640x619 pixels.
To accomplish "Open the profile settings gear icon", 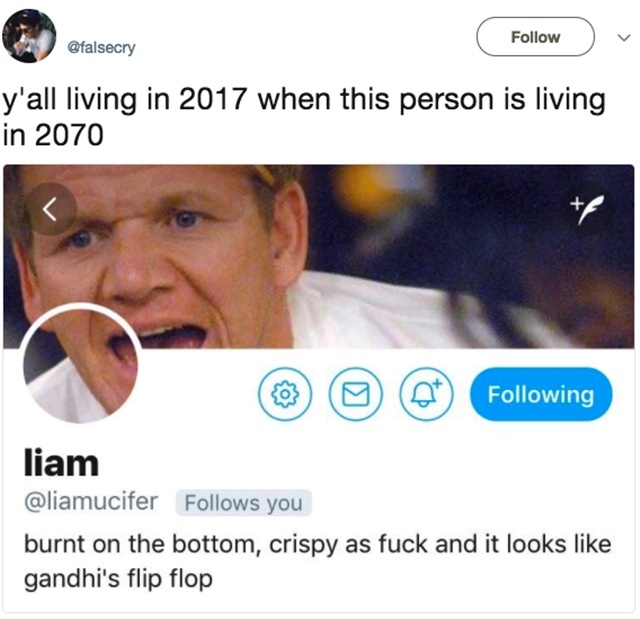I will coord(284,394).
